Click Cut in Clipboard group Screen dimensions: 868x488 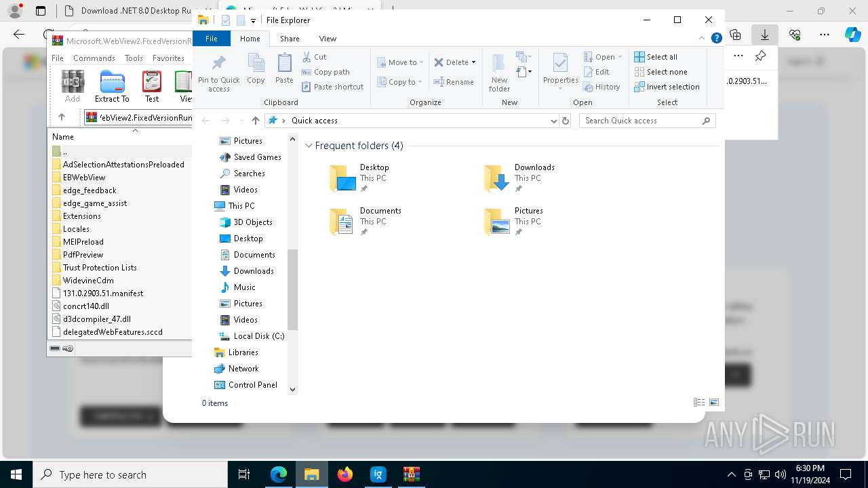[314, 57]
